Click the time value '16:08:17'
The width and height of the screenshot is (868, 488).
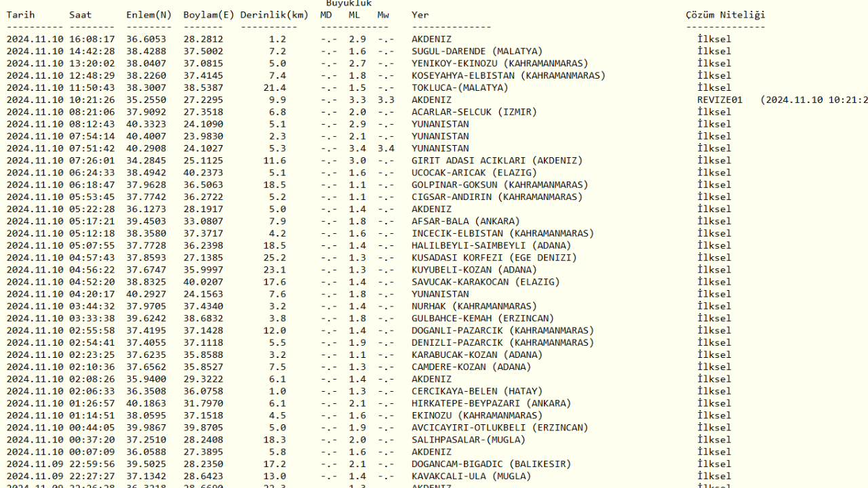pos(92,39)
